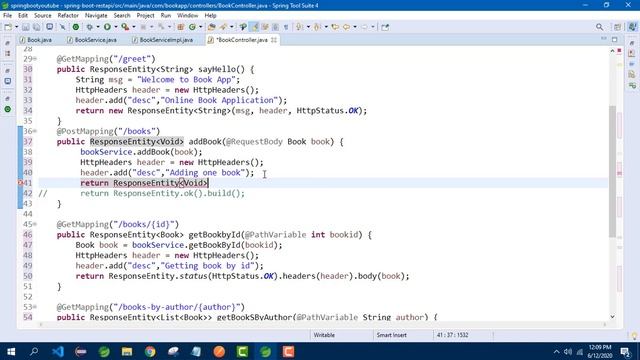
Task: Maximize the editor area
Action: pos(615,40)
